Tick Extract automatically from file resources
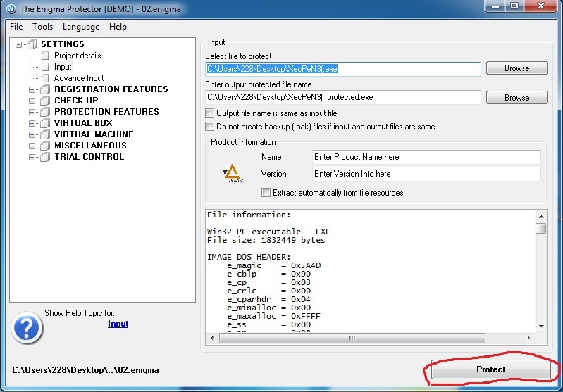This screenshot has height=392, width=563. [266, 193]
